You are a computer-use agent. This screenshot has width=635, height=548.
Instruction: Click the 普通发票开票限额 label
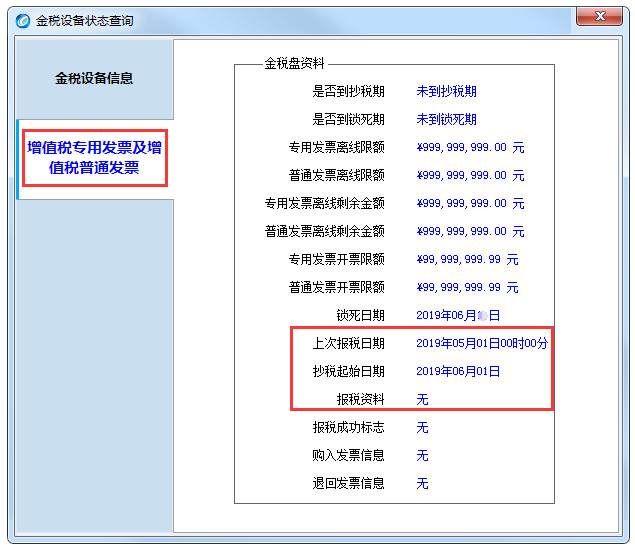(337, 287)
